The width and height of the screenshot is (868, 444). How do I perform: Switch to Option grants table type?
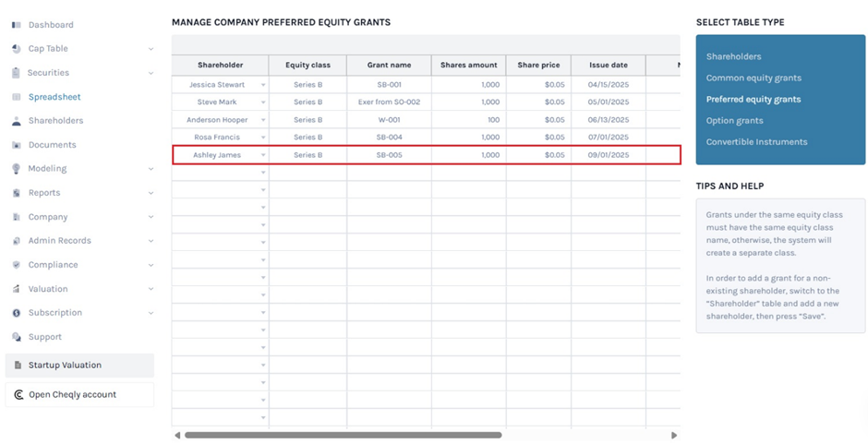click(x=734, y=121)
